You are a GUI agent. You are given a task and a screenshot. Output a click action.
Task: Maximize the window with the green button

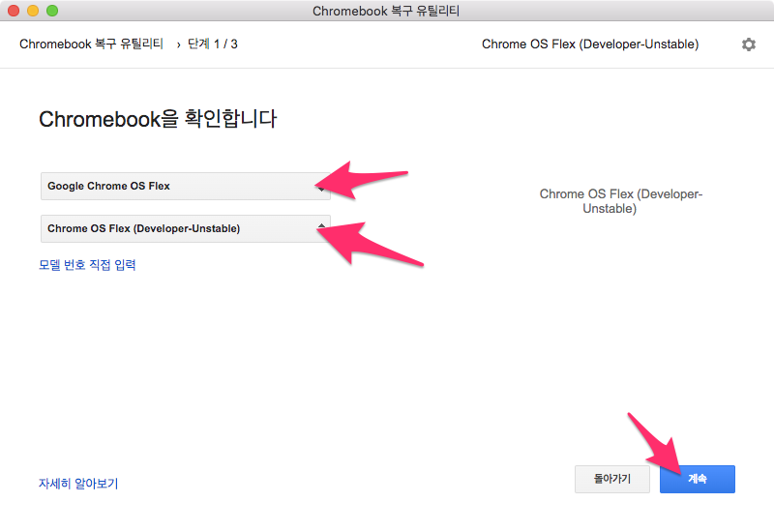point(52,11)
